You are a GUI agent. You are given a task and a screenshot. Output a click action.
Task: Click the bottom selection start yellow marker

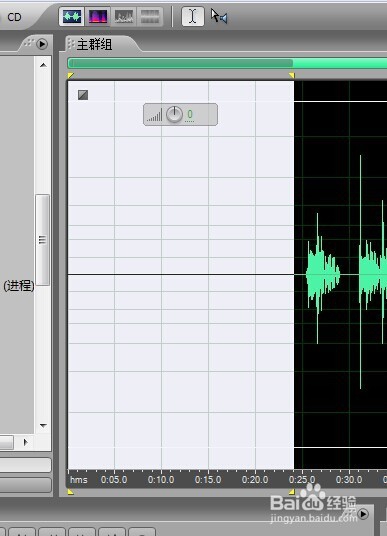pyautogui.click(x=70, y=492)
